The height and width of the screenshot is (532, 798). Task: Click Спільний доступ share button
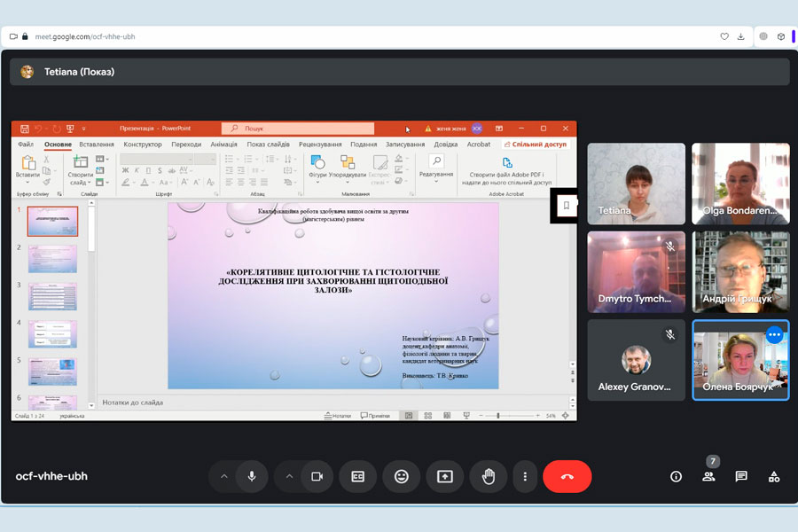[x=536, y=144]
